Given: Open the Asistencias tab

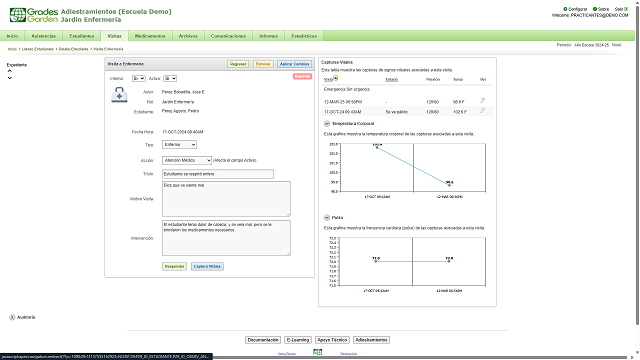Looking at the screenshot, I should tap(44, 36).
